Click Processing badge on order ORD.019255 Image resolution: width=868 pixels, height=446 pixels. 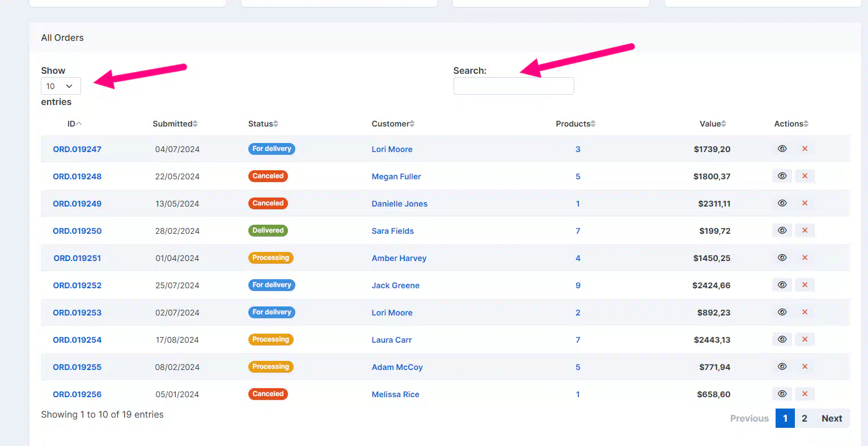point(270,367)
